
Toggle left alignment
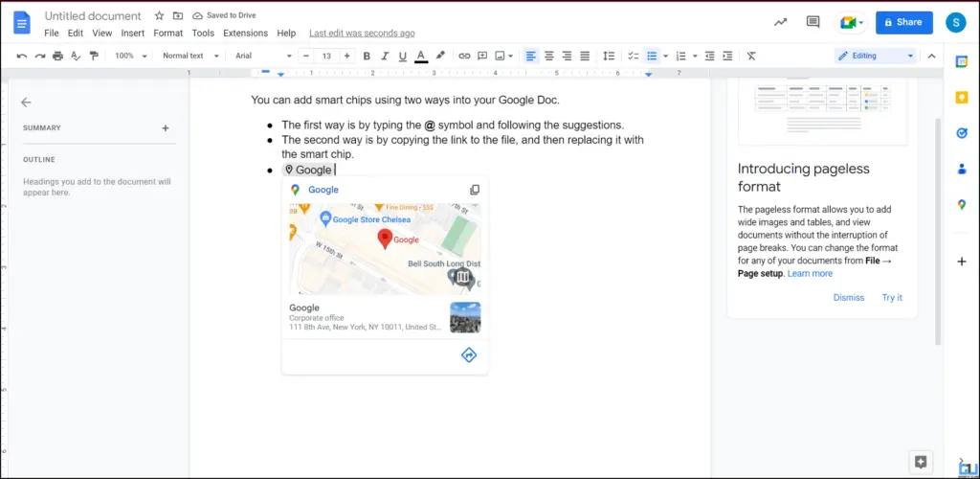click(530, 56)
